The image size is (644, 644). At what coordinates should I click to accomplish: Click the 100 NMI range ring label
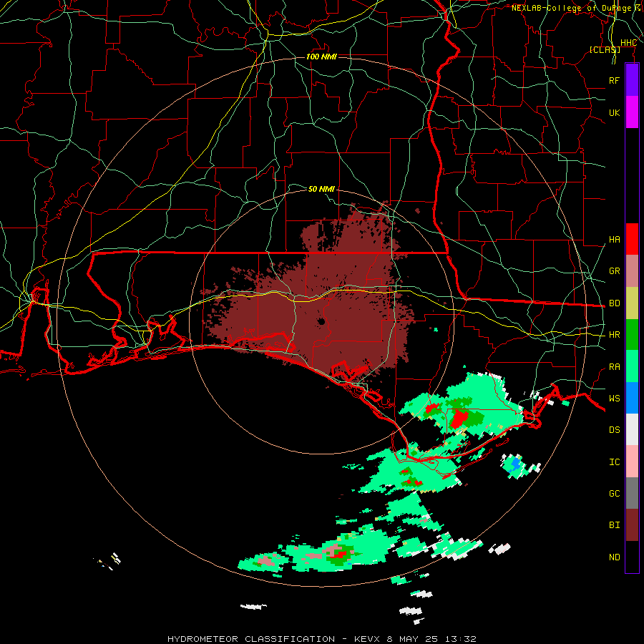click(321, 57)
